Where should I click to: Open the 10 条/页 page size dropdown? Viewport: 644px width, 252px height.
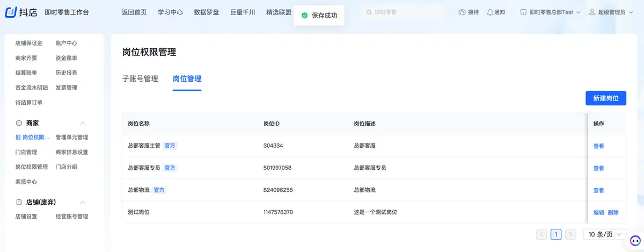click(x=604, y=234)
